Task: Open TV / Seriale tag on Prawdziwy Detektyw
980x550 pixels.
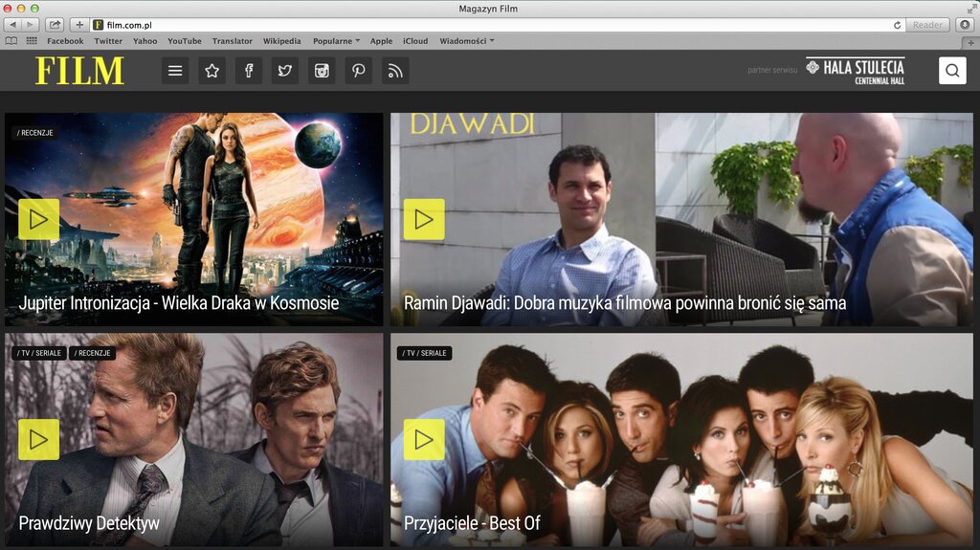Action: [39, 353]
